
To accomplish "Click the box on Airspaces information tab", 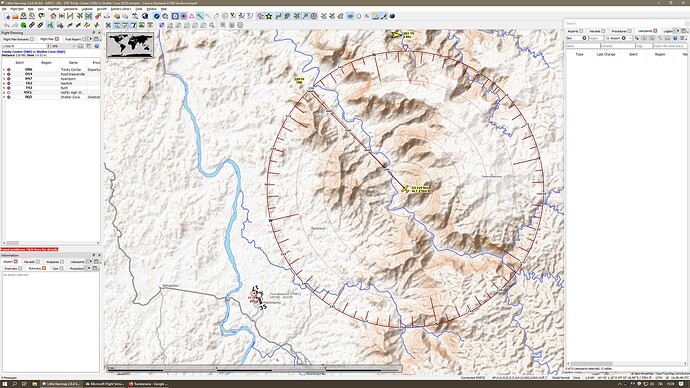I will point(62,262).
